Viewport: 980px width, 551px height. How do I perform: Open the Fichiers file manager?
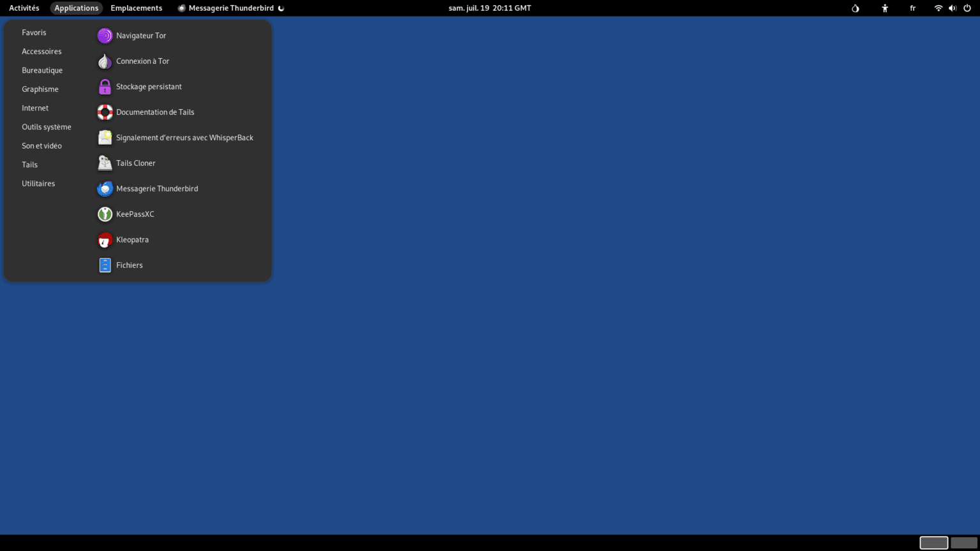tap(130, 265)
